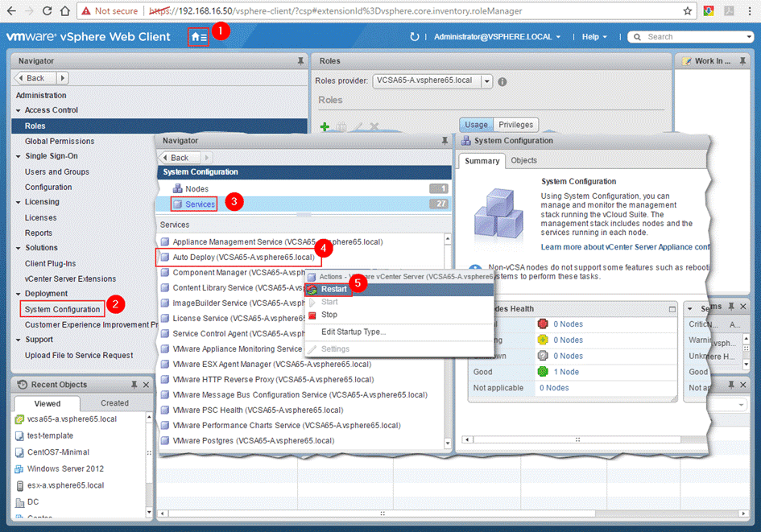Click the pin icon on the Navigator panel
Screen dimensions: 761x532
pyautogui.click(x=301, y=60)
